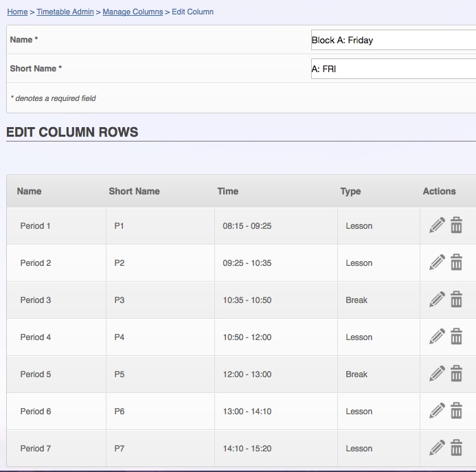Image resolution: width=476 pixels, height=472 pixels.
Task: Click Period 5's 'Break' type cell
Action: click(x=378, y=374)
